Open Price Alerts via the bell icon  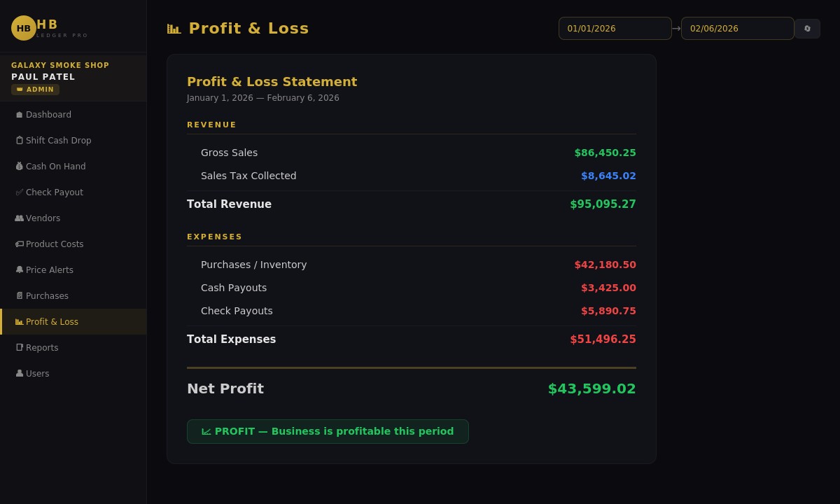click(x=20, y=269)
